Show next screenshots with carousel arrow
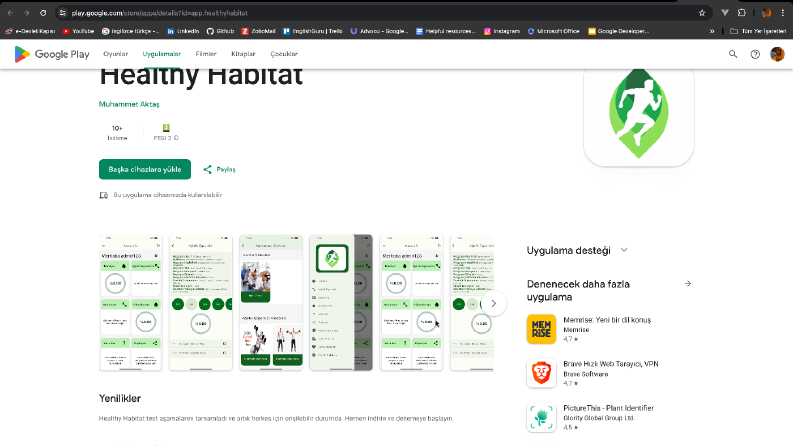793x446 pixels. pos(494,303)
